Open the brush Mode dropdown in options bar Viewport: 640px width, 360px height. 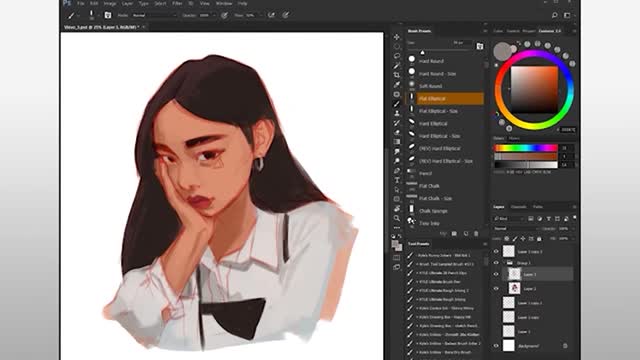point(154,15)
